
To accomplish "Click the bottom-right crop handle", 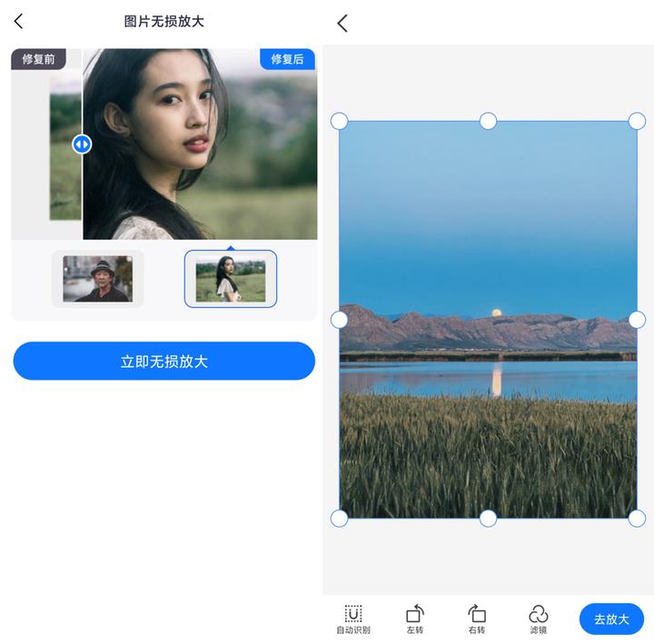I will 637,519.
